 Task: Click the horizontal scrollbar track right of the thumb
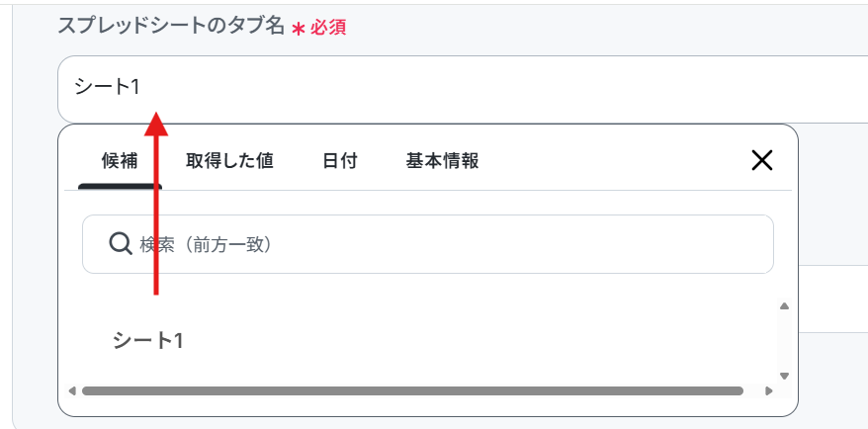pos(753,391)
